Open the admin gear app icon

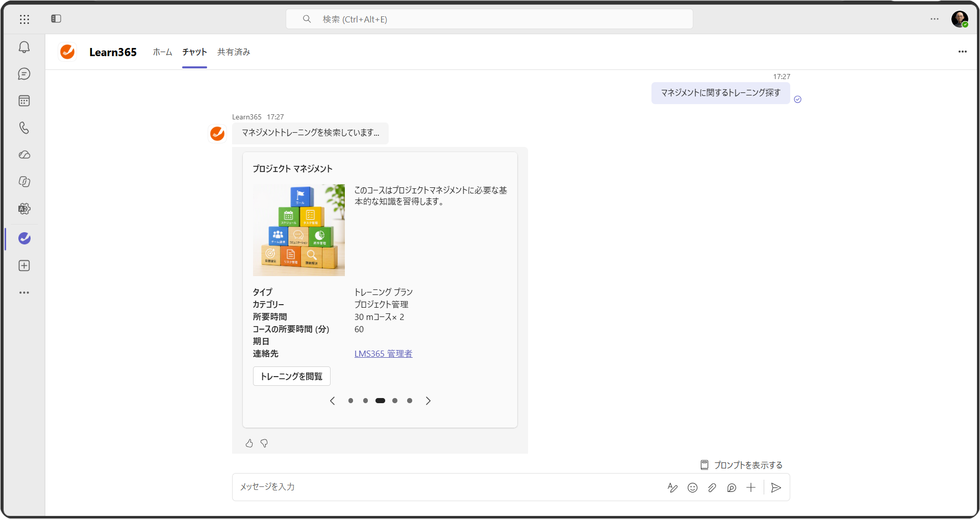(x=24, y=209)
